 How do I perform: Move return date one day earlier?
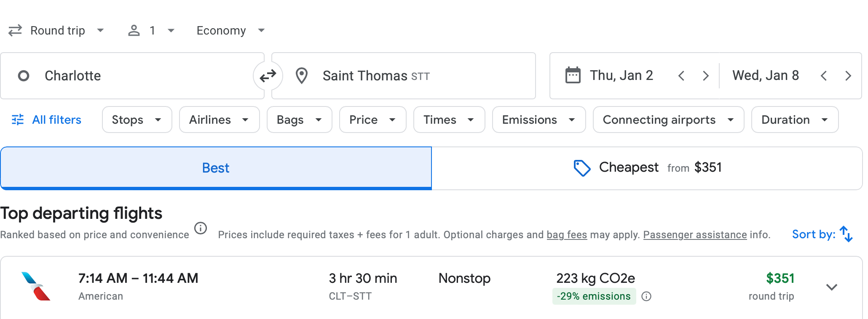pos(824,76)
